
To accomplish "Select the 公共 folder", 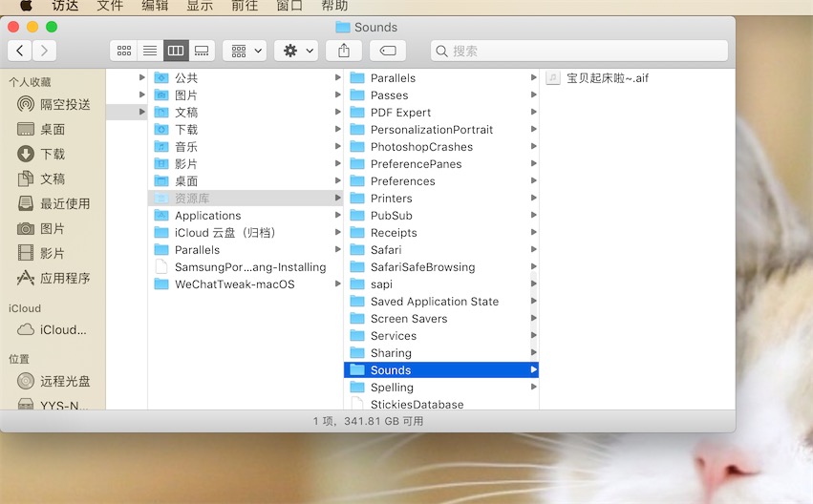I will tap(246, 77).
